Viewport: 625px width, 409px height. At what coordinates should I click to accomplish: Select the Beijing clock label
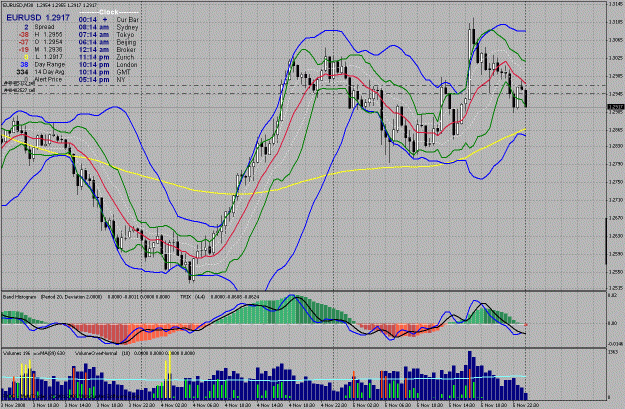click(x=126, y=42)
